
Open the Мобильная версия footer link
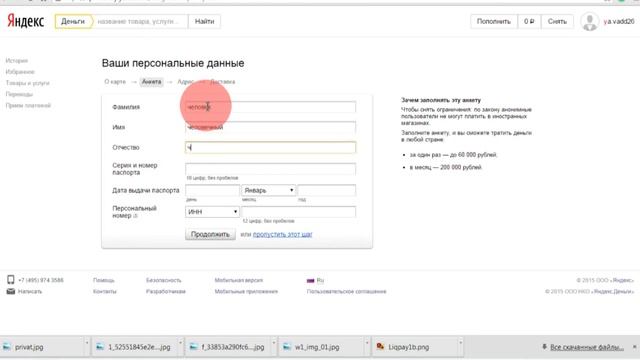click(239, 280)
